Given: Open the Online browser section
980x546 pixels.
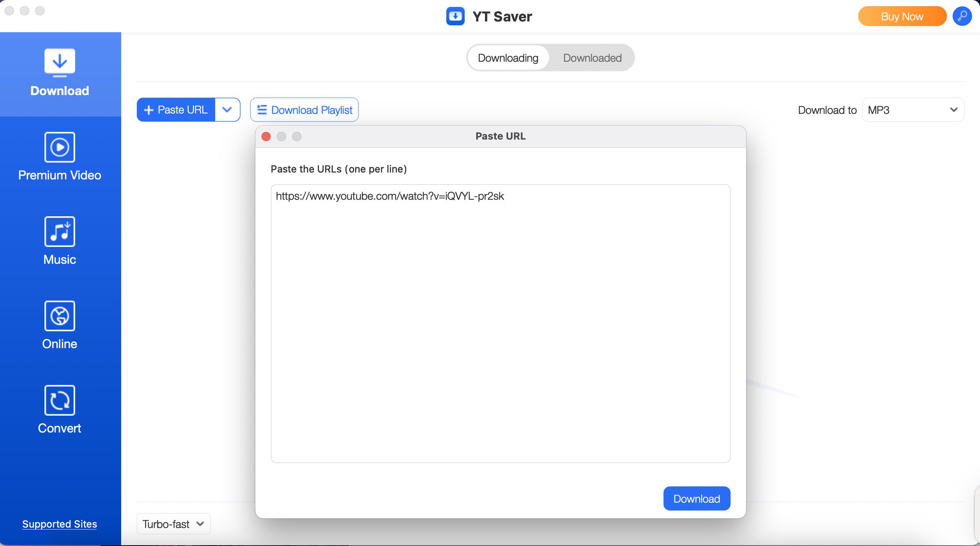Looking at the screenshot, I should [60, 326].
